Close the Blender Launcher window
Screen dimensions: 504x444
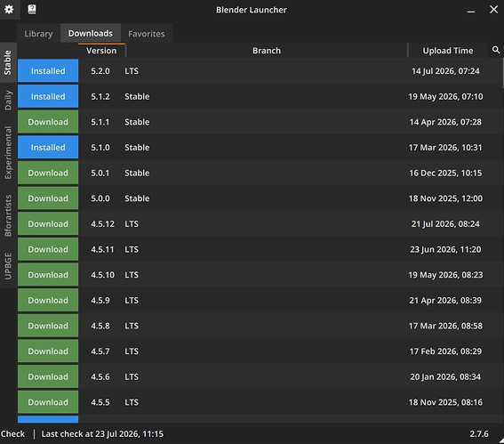point(493,10)
